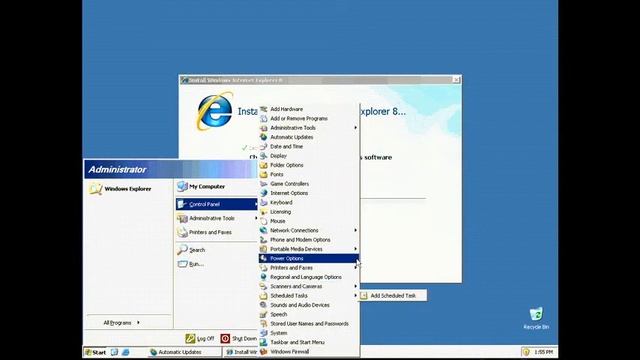Screen dimensions: 640x360
Task: Click the Windows Explorer icon in Start menu
Action: (x=96, y=189)
